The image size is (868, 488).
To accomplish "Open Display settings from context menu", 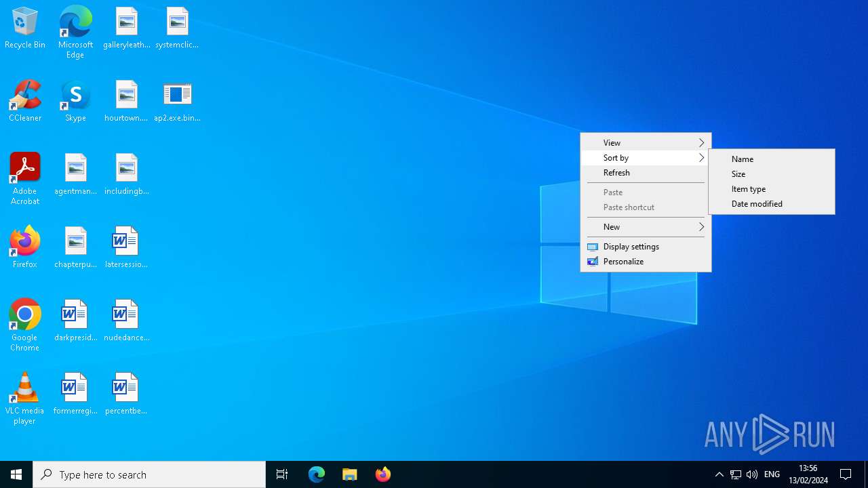I will [646, 247].
